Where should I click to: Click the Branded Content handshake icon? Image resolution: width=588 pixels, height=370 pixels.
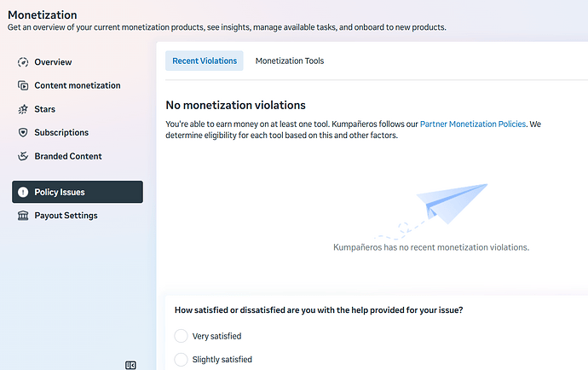[24, 156]
